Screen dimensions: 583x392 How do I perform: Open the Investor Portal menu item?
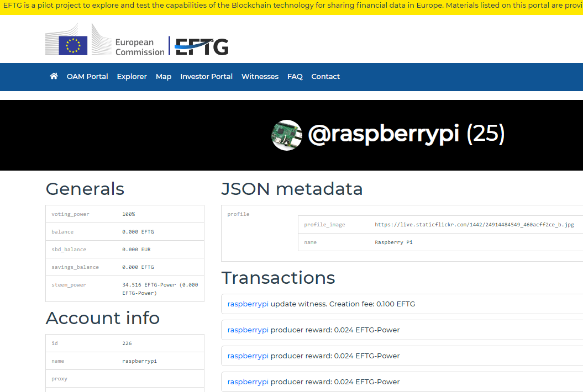(206, 77)
